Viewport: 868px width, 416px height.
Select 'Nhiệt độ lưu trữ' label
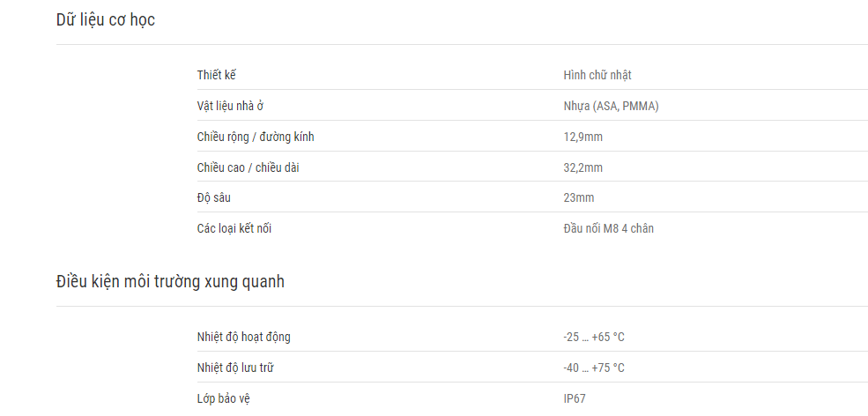(235, 368)
